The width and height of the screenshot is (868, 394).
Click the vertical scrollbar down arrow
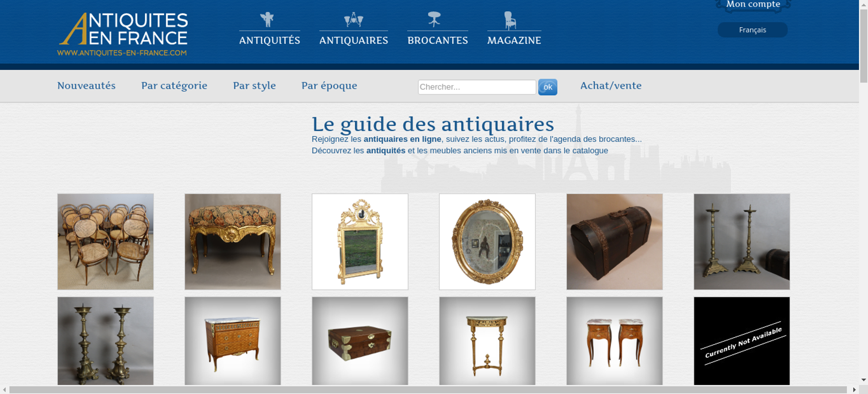click(864, 380)
